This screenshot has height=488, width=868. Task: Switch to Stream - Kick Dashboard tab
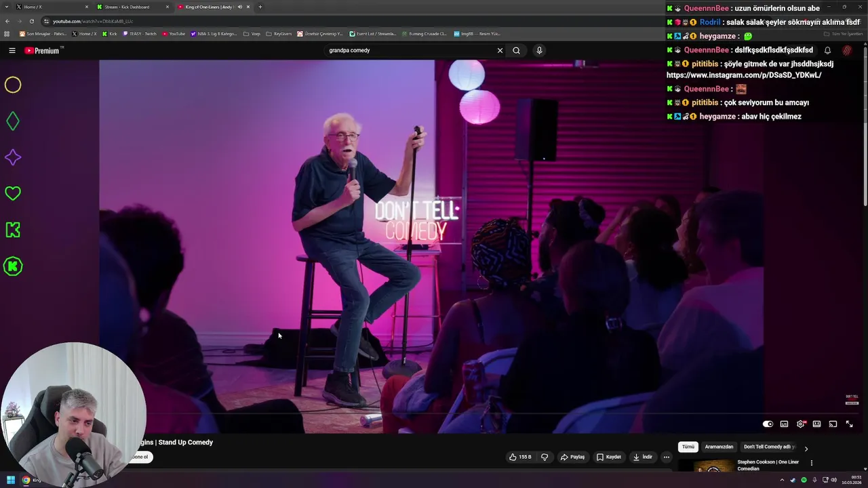tap(133, 7)
